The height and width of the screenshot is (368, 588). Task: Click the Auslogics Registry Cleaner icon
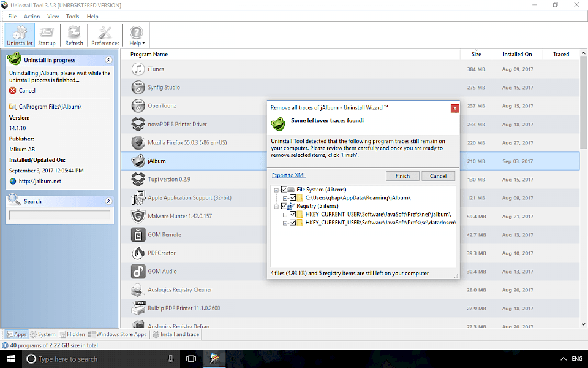point(138,290)
